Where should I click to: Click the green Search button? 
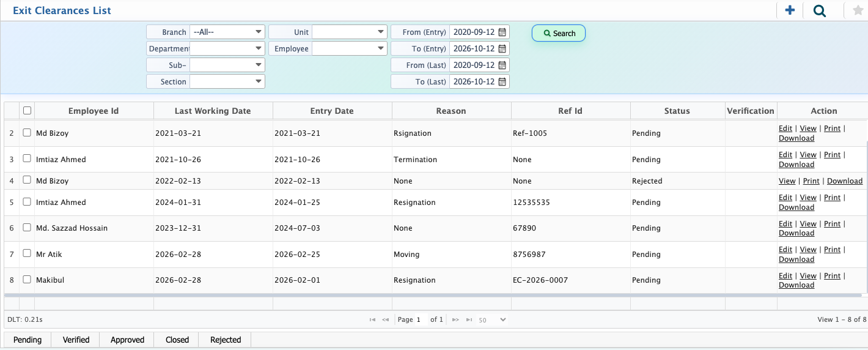click(x=559, y=33)
